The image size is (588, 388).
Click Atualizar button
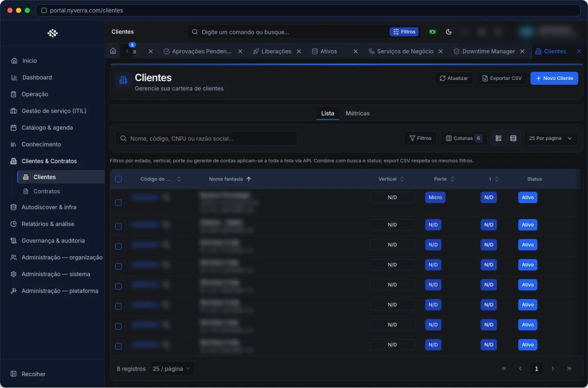pos(454,78)
